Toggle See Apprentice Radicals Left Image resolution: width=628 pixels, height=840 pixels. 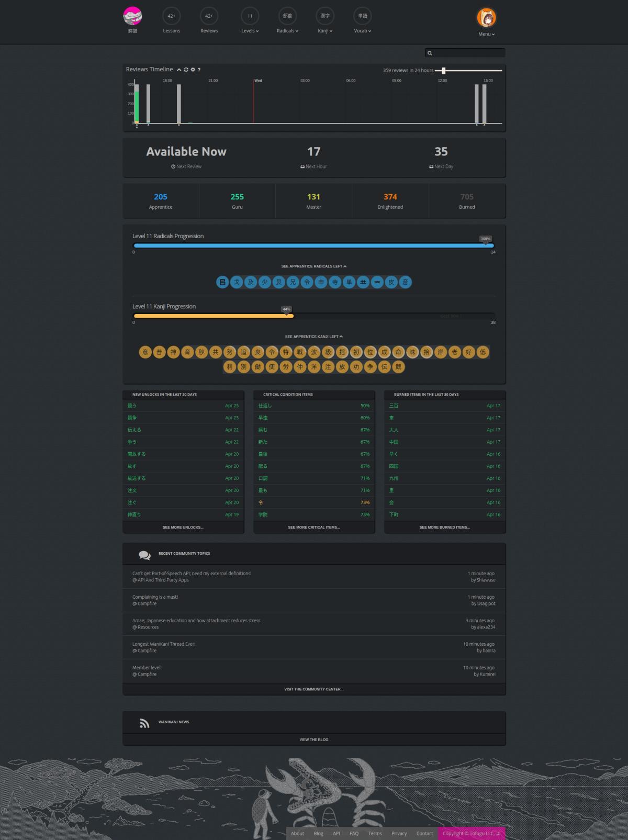point(313,266)
